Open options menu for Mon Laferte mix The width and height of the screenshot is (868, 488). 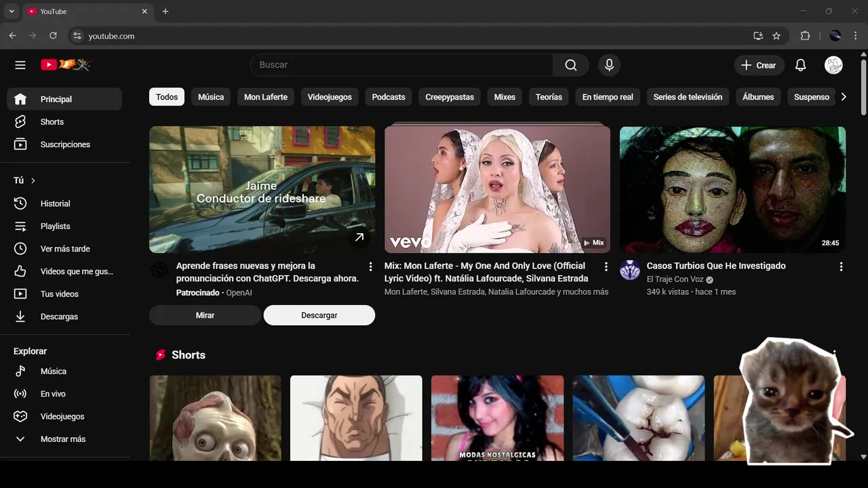[x=606, y=266]
